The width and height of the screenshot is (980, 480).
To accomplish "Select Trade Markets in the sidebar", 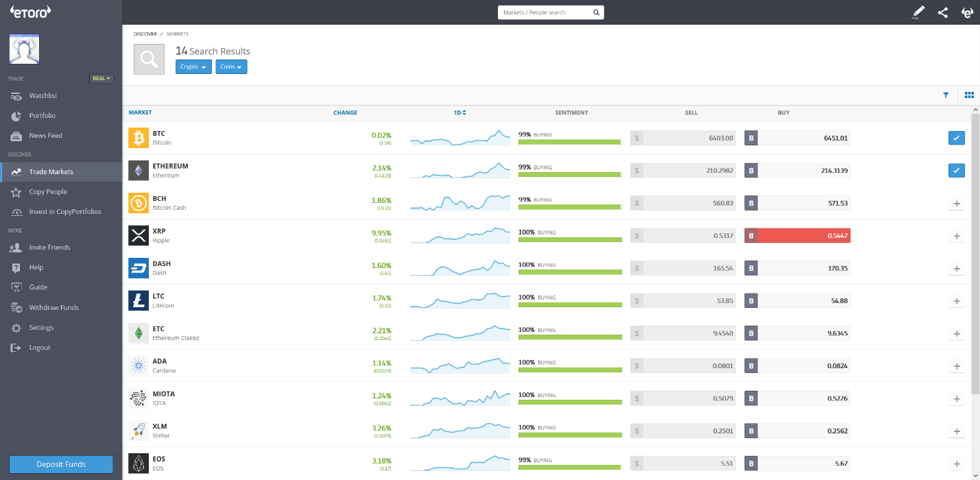I will click(x=61, y=172).
